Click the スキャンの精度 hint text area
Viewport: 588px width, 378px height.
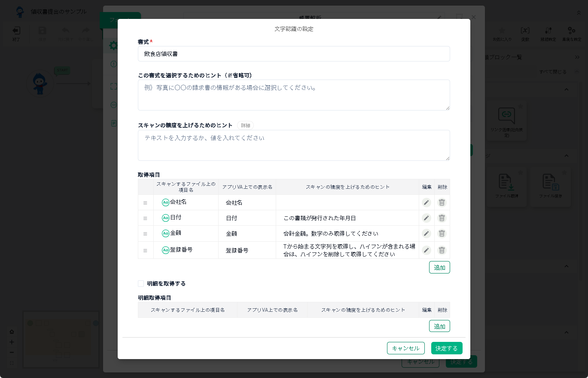[x=294, y=145]
